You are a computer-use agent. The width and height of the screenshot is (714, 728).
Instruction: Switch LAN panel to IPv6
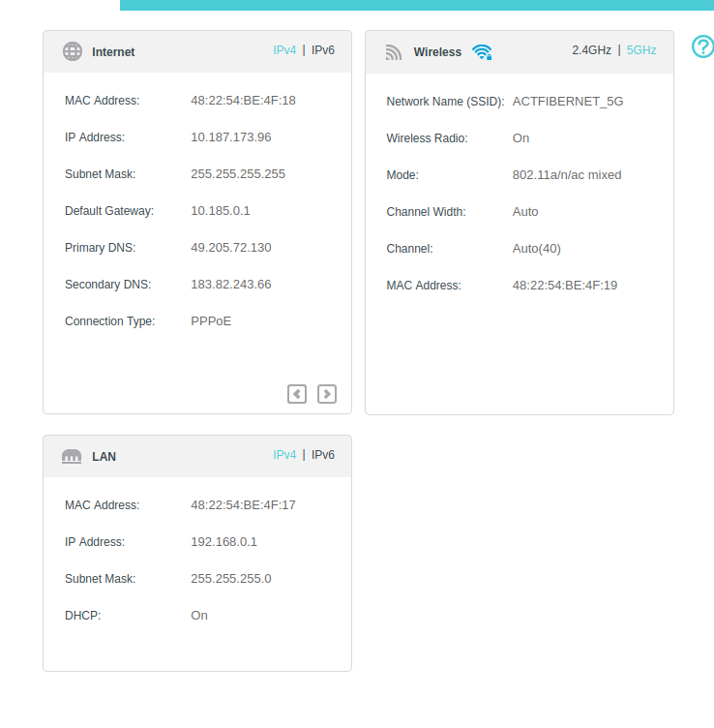tap(323, 455)
